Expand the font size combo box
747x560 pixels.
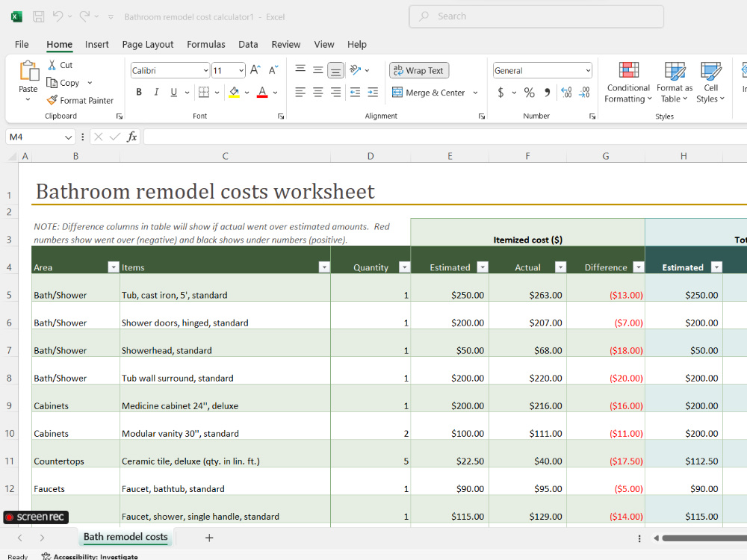click(x=241, y=70)
